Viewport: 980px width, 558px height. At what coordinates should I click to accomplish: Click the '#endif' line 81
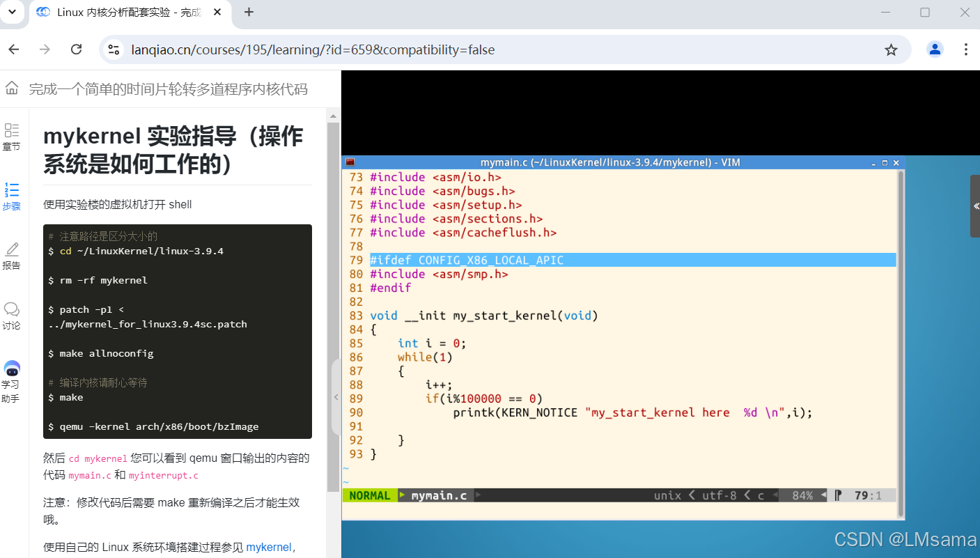coord(391,288)
